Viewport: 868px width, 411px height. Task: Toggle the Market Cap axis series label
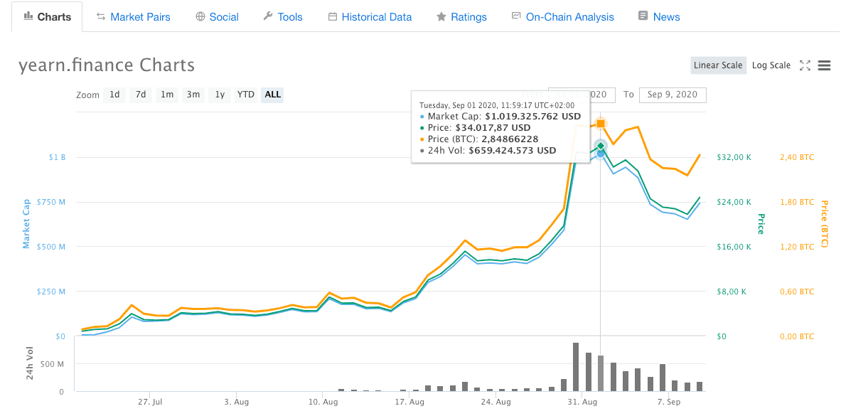click(x=26, y=223)
